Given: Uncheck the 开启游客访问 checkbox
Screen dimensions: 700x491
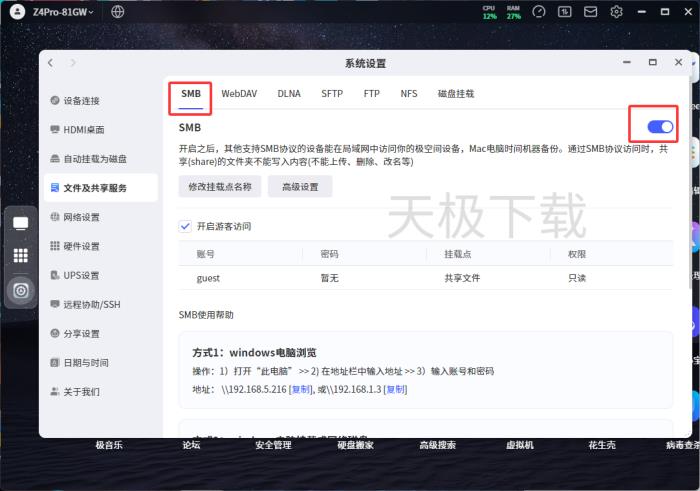Looking at the screenshot, I should (x=185, y=226).
